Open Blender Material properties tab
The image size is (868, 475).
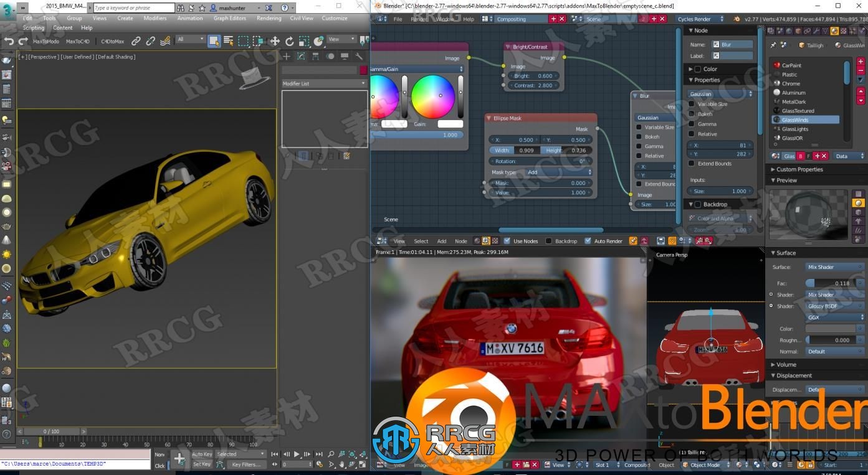(x=834, y=31)
